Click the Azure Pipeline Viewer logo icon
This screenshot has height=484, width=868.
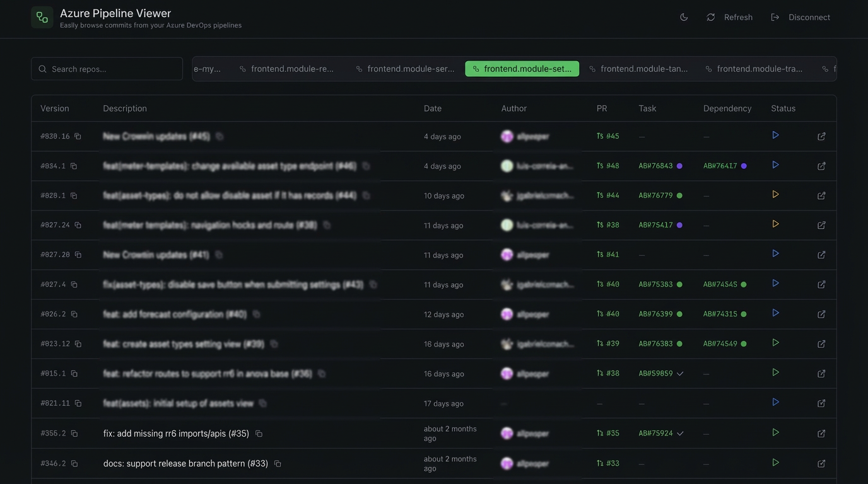coord(42,16)
